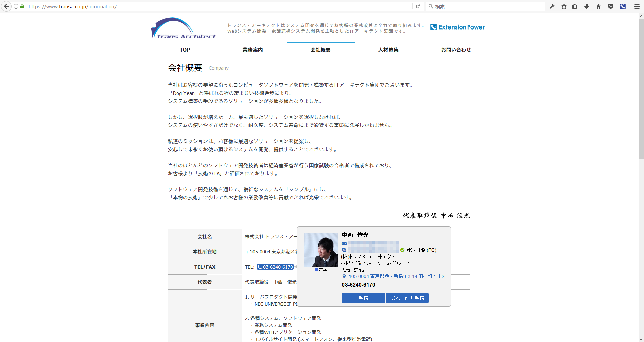Open the Firefox hamburger menu
The height and width of the screenshot is (342, 644).
coord(637,6)
